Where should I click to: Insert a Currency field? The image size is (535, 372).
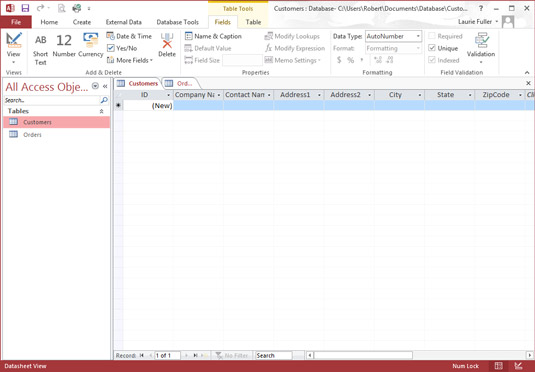click(90, 45)
